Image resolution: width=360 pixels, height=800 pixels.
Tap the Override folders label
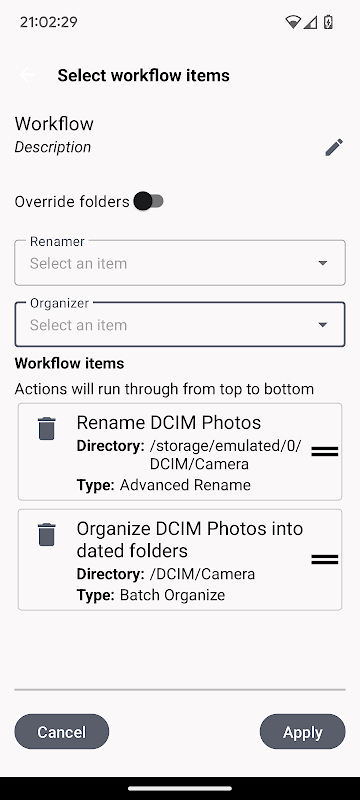[72, 202]
